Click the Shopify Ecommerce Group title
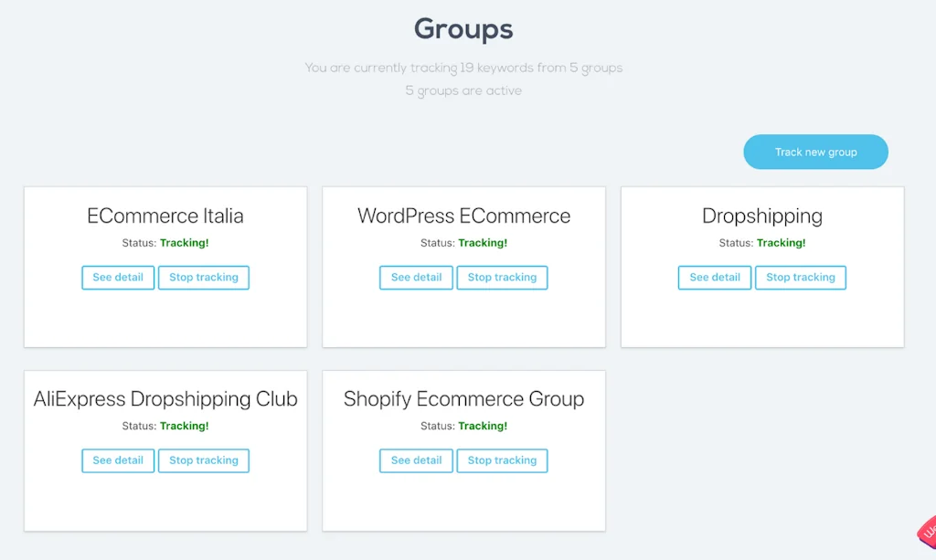The height and width of the screenshot is (560, 936). (463, 399)
